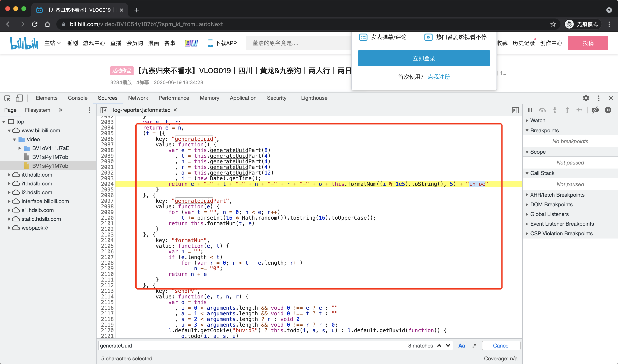Click the browser forward arrow
The image size is (618, 364).
click(22, 24)
